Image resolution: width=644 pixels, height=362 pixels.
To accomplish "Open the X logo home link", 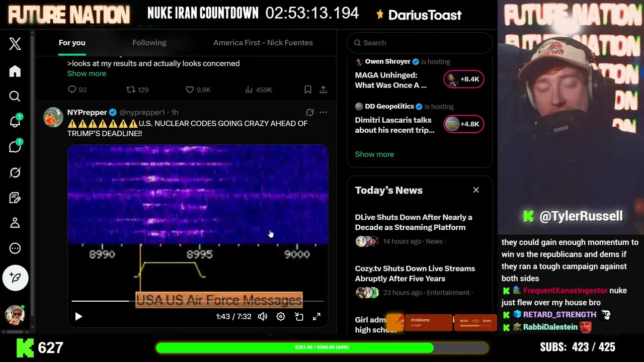I will pyautogui.click(x=15, y=44).
